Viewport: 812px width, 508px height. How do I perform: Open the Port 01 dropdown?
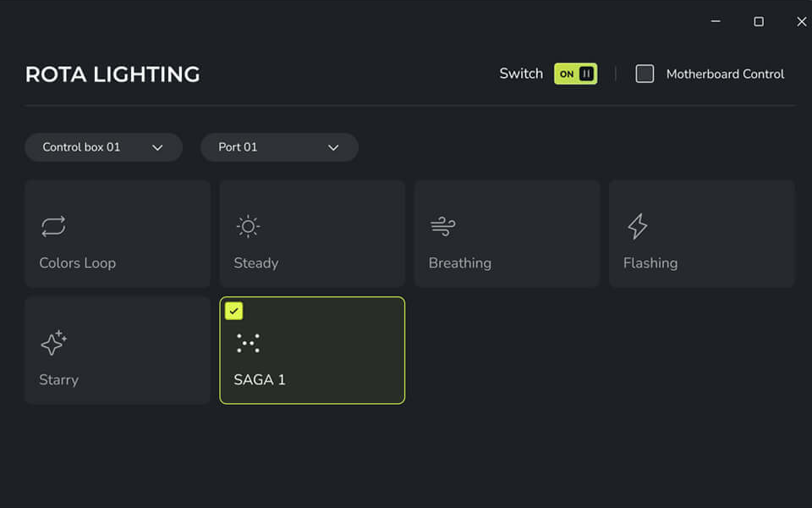click(280, 147)
